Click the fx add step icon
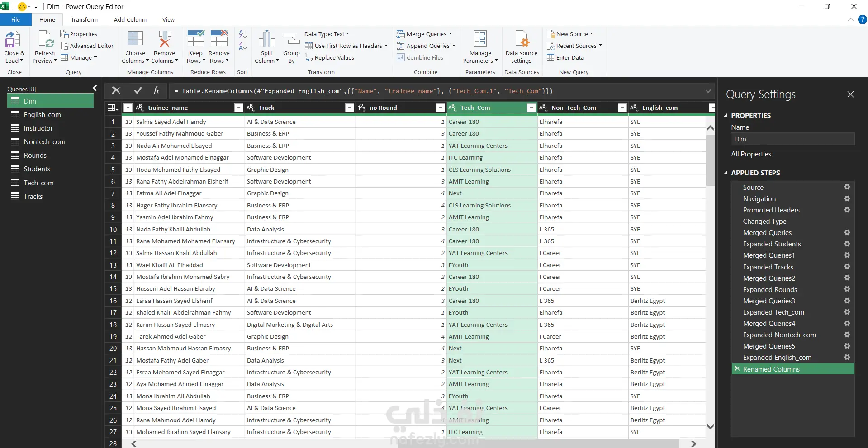Viewport: 868px width, 448px height. click(x=157, y=91)
